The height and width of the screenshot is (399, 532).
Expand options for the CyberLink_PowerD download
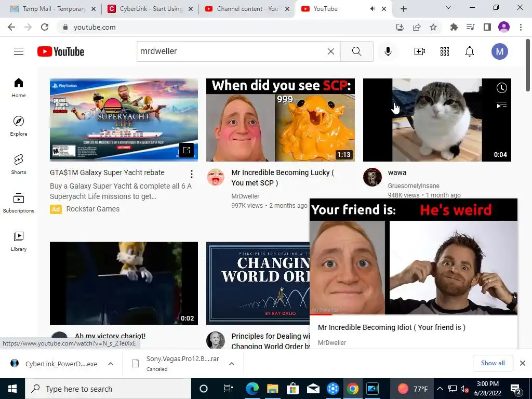point(111,364)
